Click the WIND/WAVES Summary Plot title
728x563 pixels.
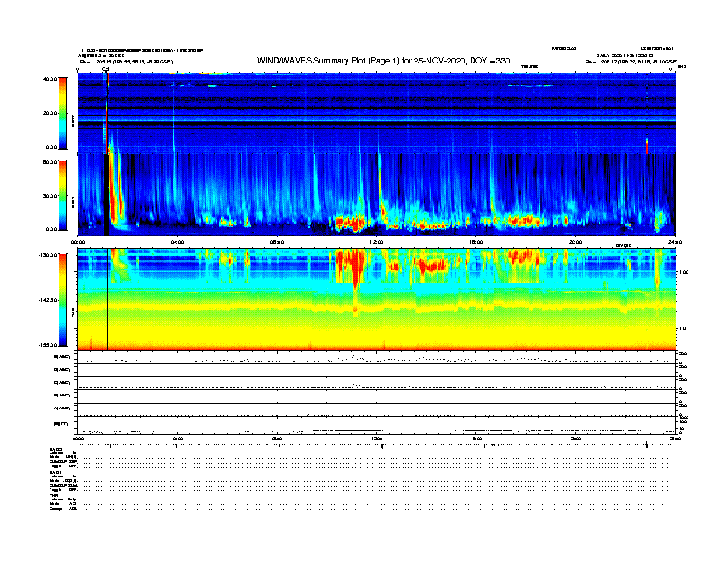(383, 61)
